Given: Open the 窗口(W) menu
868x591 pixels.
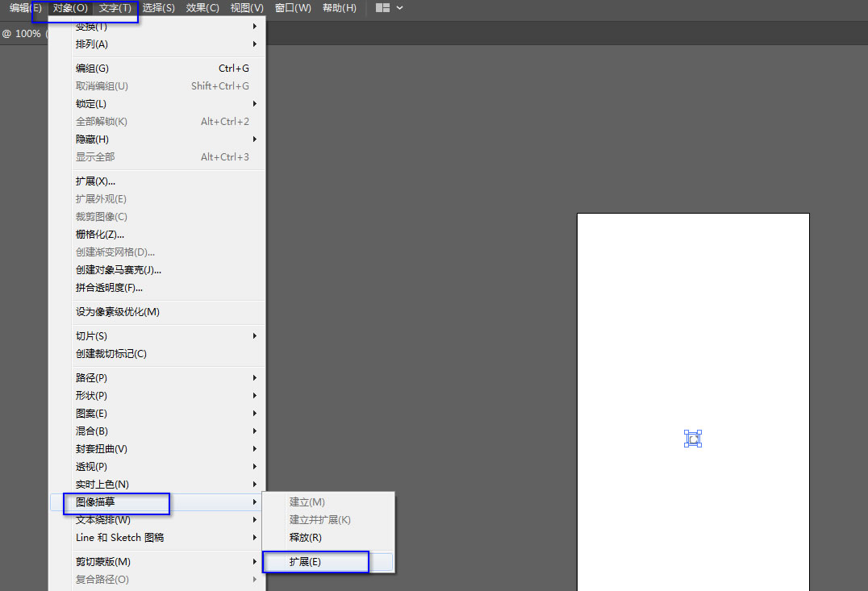Looking at the screenshot, I should [292, 8].
